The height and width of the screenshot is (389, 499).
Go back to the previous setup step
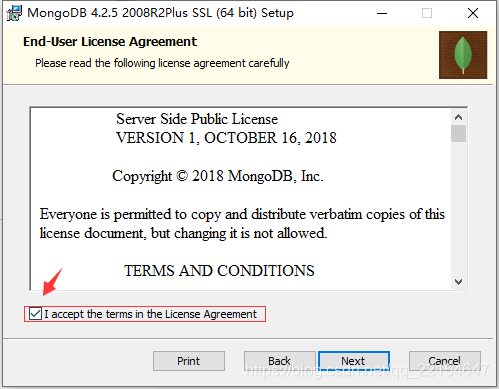click(x=279, y=361)
